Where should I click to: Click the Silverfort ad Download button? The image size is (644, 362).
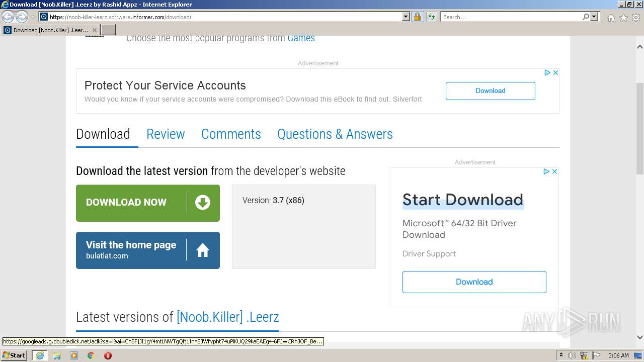coord(490,90)
